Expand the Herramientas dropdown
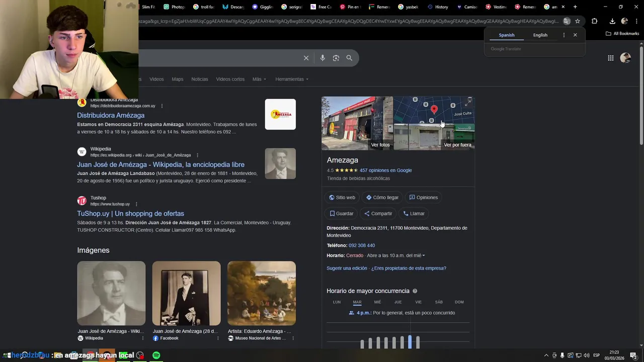This screenshot has height=362, width=644. (x=292, y=79)
